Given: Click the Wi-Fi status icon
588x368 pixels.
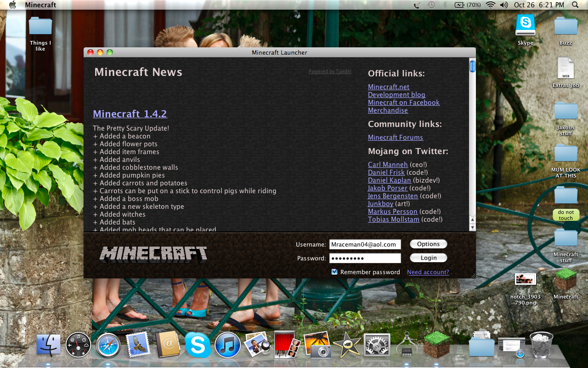Looking at the screenshot, I should tap(491, 5).
